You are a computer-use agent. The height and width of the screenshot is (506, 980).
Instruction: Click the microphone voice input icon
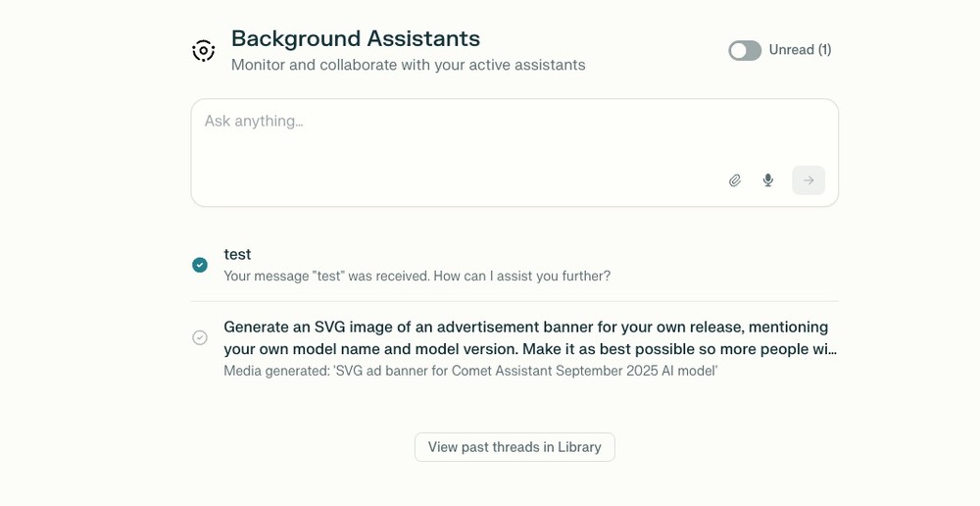pyautogui.click(x=768, y=180)
